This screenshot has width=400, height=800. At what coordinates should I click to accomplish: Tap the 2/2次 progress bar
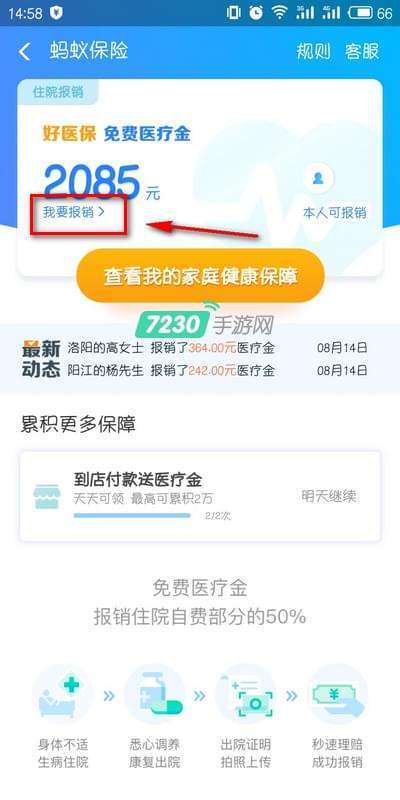[132, 516]
